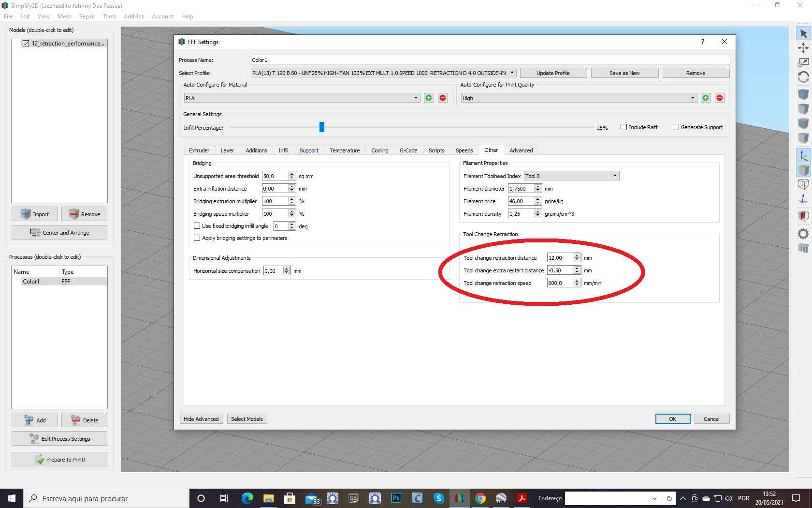Remove High print quality with red minus
This screenshot has height=508, width=812.
720,98
